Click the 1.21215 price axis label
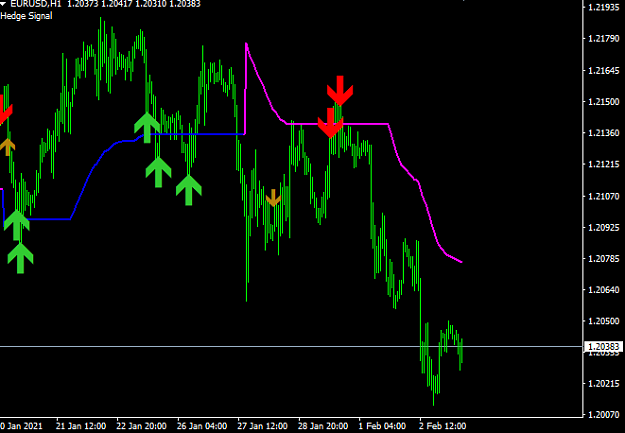This screenshot has height=433, width=625. (604, 164)
